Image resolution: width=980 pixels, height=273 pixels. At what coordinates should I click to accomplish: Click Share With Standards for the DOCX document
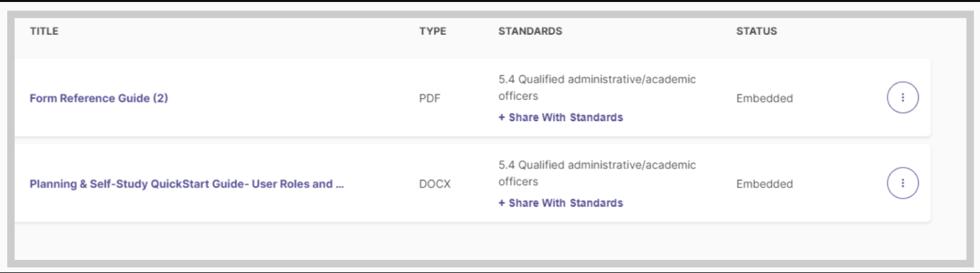pos(560,203)
